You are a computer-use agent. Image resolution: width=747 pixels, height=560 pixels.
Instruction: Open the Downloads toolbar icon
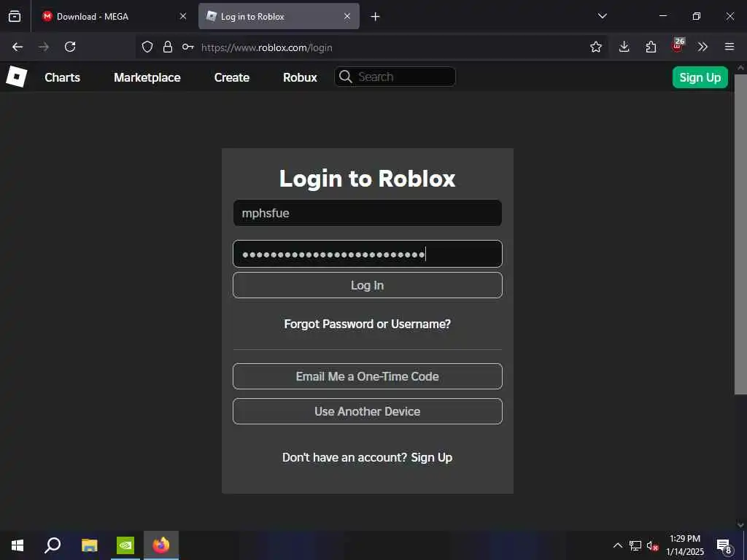click(624, 47)
